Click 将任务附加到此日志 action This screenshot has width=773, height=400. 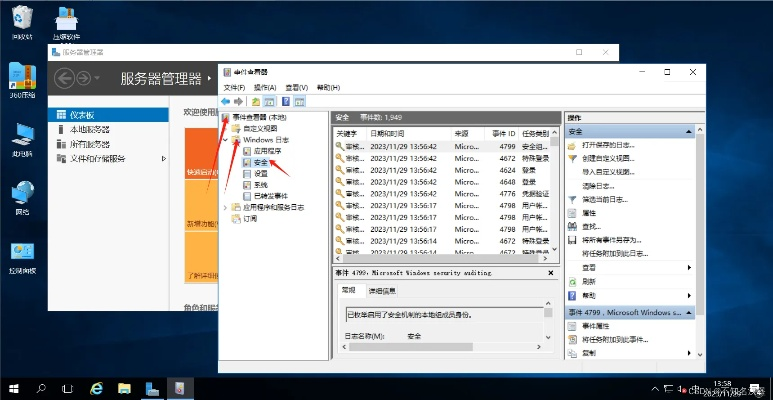click(615, 254)
